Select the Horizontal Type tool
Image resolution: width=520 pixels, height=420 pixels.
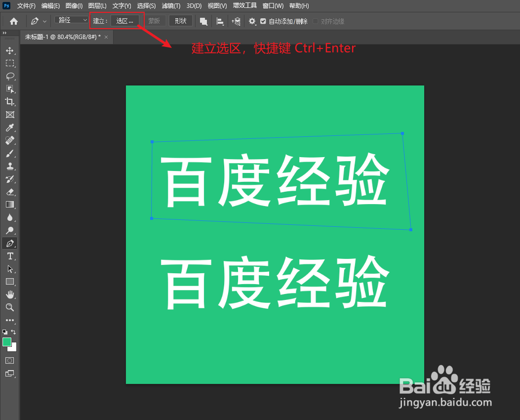(x=10, y=256)
